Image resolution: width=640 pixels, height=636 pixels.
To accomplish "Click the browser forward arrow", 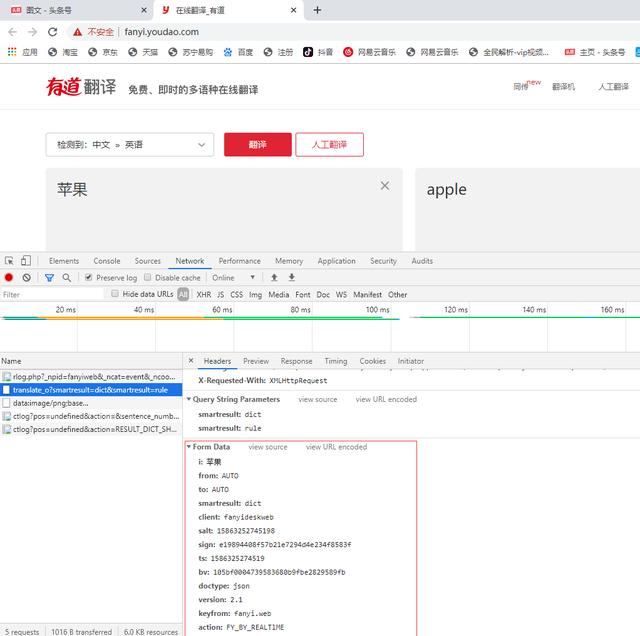I will pyautogui.click(x=32, y=32).
